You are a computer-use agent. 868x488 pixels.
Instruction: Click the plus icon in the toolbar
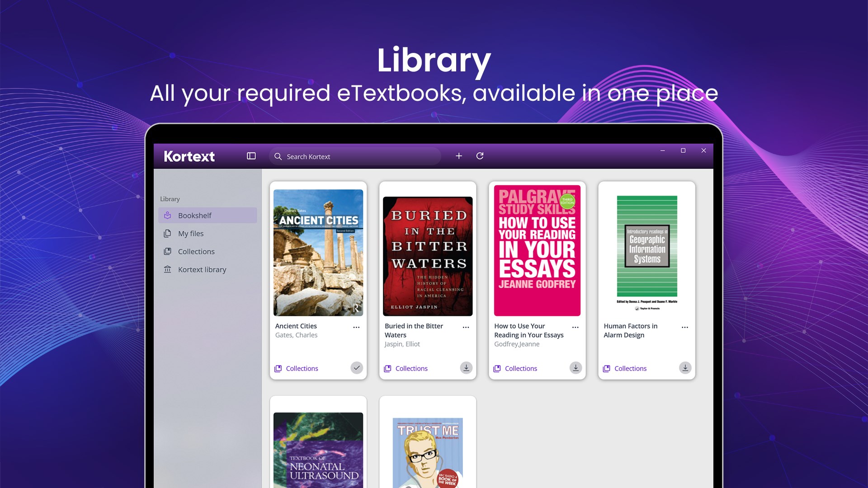click(458, 156)
